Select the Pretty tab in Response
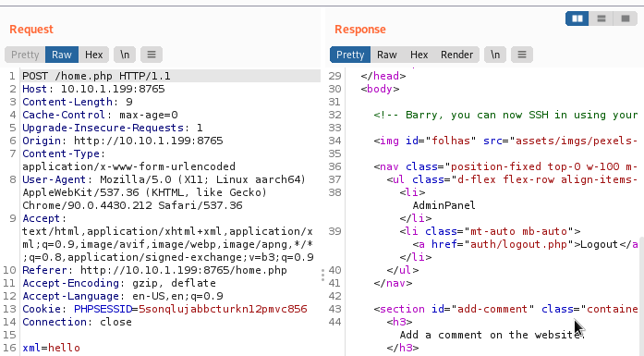This screenshot has width=644, height=356. (350, 55)
